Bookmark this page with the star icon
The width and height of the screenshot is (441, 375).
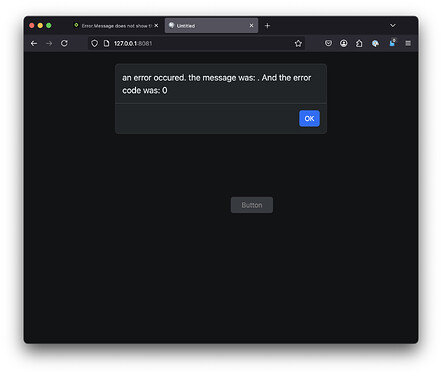click(298, 43)
